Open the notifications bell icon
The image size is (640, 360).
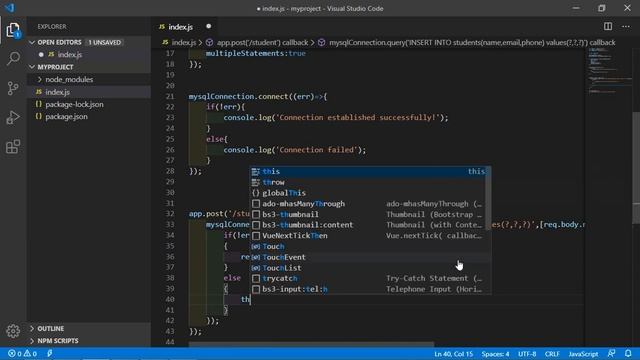tap(628, 353)
